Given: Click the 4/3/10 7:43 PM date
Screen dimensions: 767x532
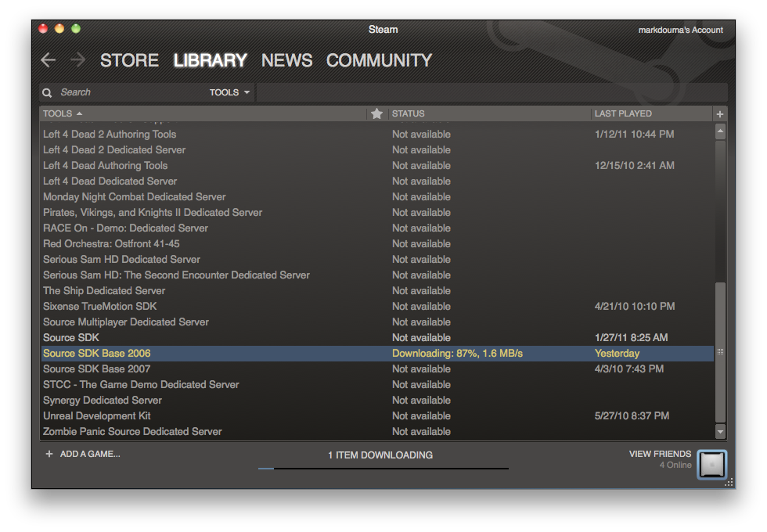Looking at the screenshot, I should [629, 368].
